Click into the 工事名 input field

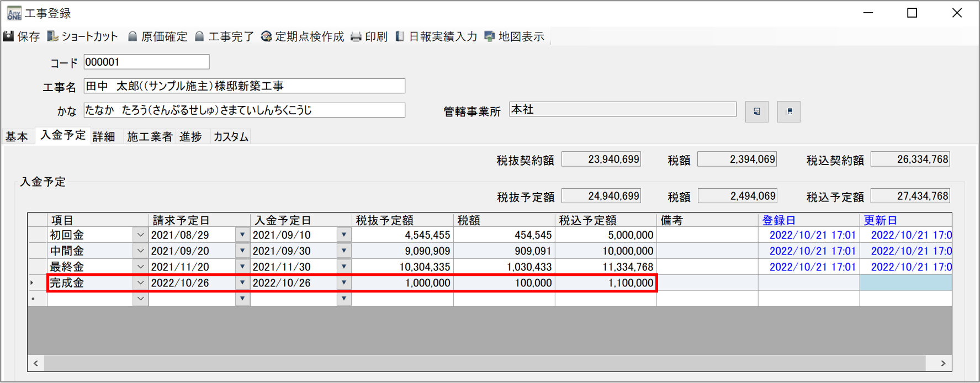[x=244, y=86]
